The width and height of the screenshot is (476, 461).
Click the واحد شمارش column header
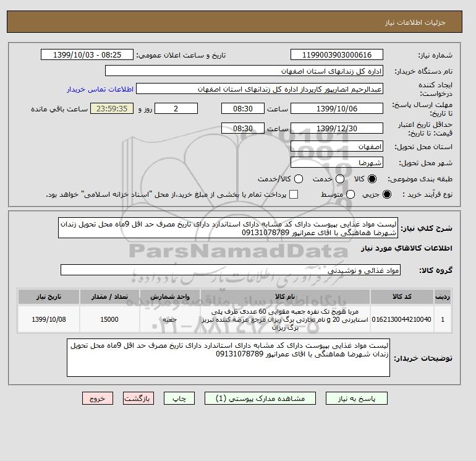[170, 296]
